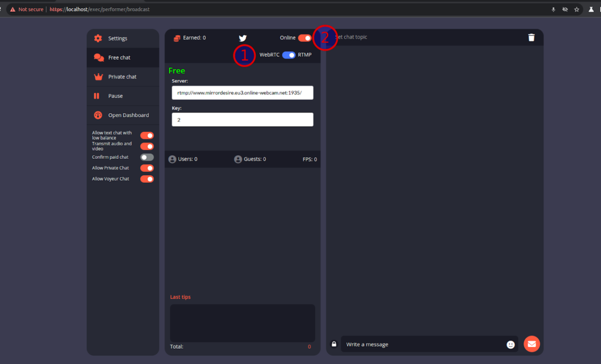Image resolution: width=601 pixels, height=364 pixels.
Task: Toggle the WebRTC / RTMP switch
Action: (289, 55)
